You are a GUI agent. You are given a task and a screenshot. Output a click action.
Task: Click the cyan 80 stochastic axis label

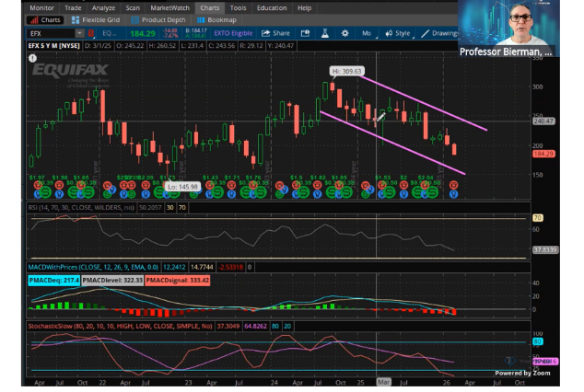537,341
